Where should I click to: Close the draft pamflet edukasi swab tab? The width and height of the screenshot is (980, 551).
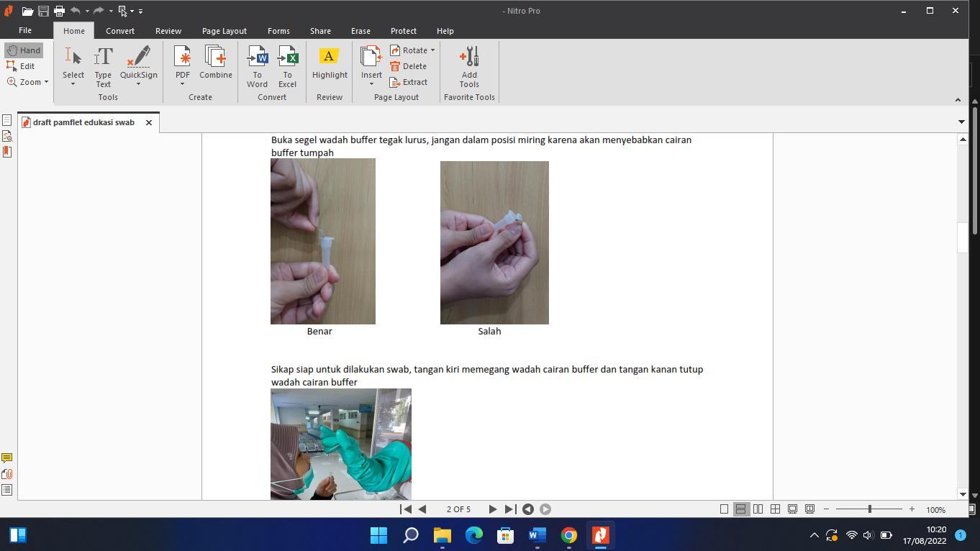click(x=149, y=122)
